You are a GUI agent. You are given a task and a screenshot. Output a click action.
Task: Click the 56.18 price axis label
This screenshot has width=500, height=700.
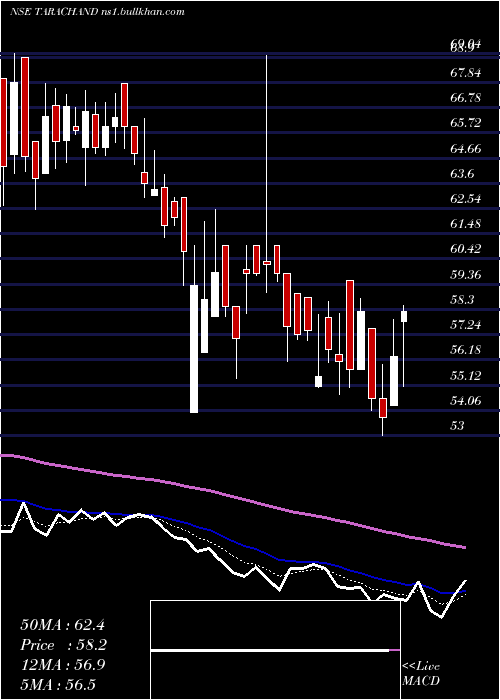[x=466, y=350]
